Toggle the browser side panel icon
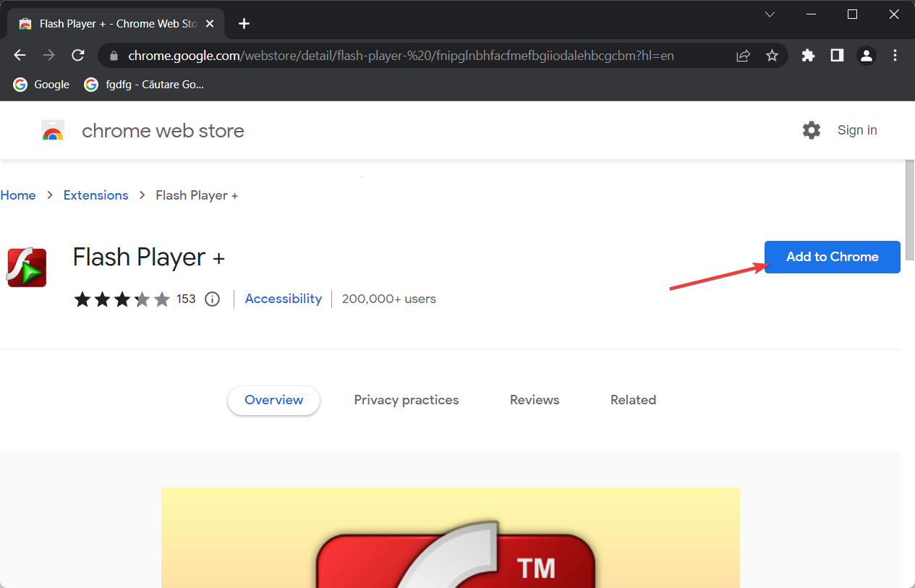The height and width of the screenshot is (588, 915). click(837, 56)
